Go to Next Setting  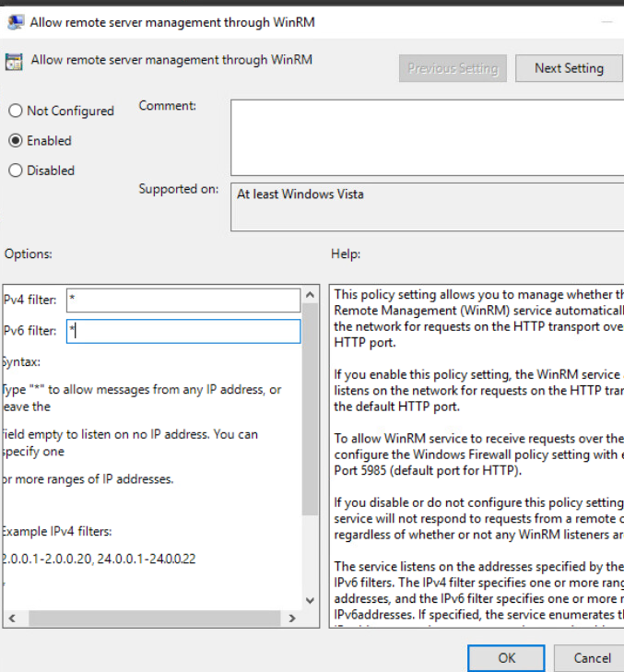coord(569,68)
